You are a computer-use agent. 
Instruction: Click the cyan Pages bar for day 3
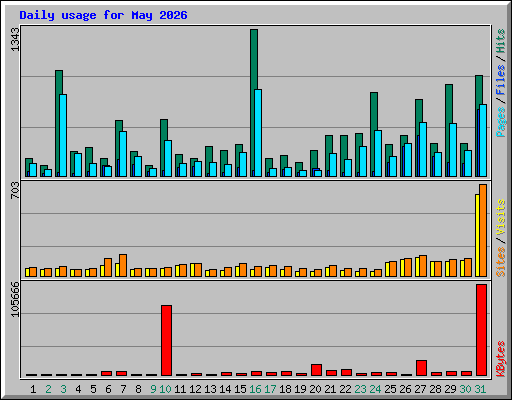point(63,135)
